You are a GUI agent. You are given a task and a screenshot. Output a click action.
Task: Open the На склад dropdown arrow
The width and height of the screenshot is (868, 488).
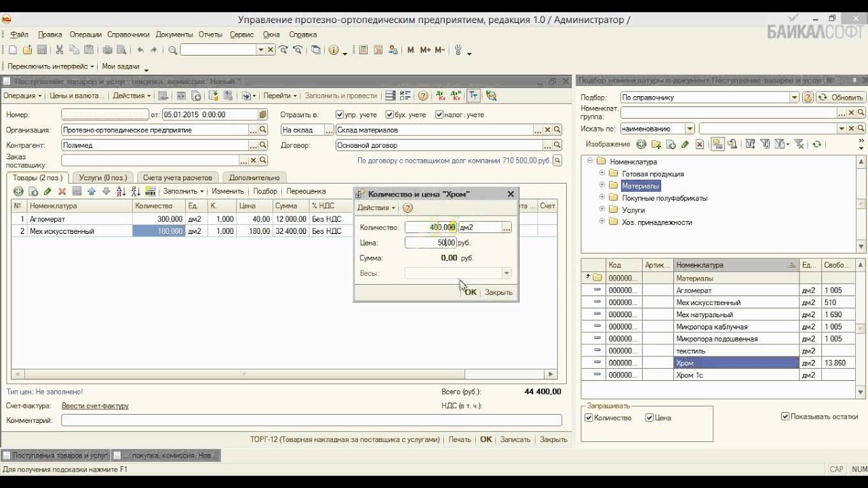point(330,129)
